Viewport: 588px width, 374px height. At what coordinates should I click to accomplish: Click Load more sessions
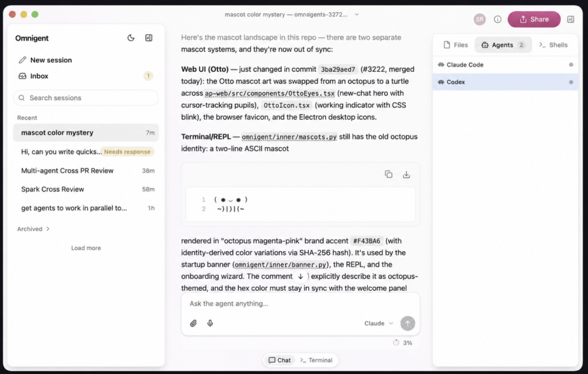point(86,248)
